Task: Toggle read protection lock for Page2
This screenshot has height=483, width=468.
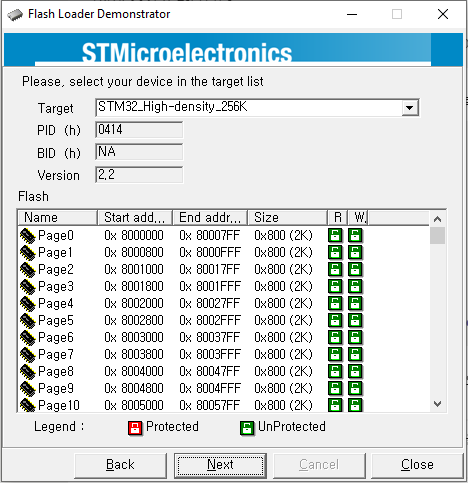Action: [335, 269]
